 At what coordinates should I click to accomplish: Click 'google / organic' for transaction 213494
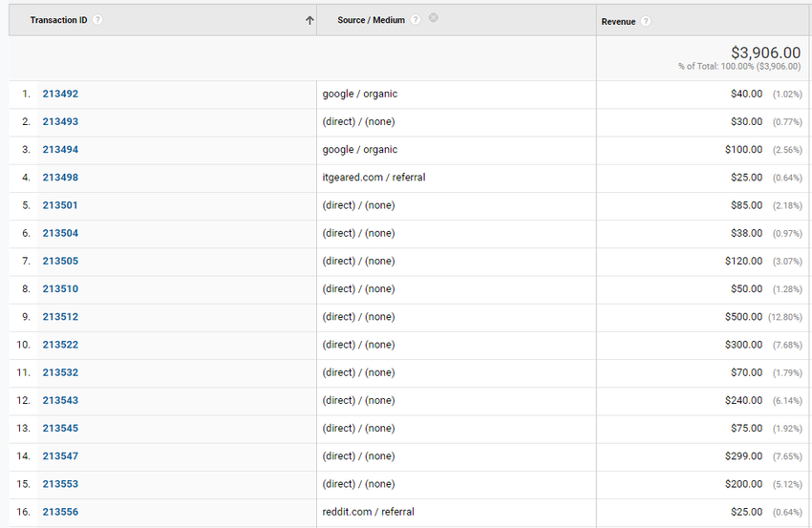point(360,150)
